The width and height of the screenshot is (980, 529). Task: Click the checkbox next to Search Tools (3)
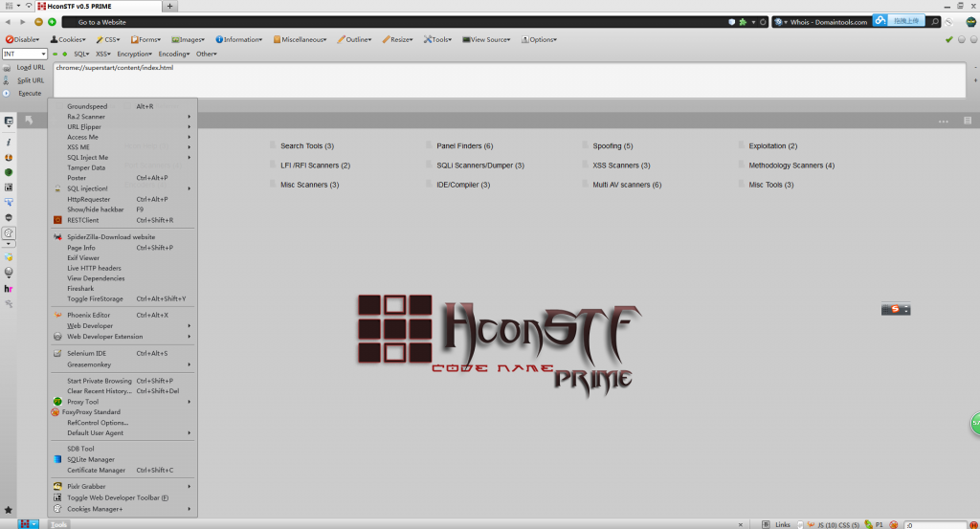coord(273,144)
